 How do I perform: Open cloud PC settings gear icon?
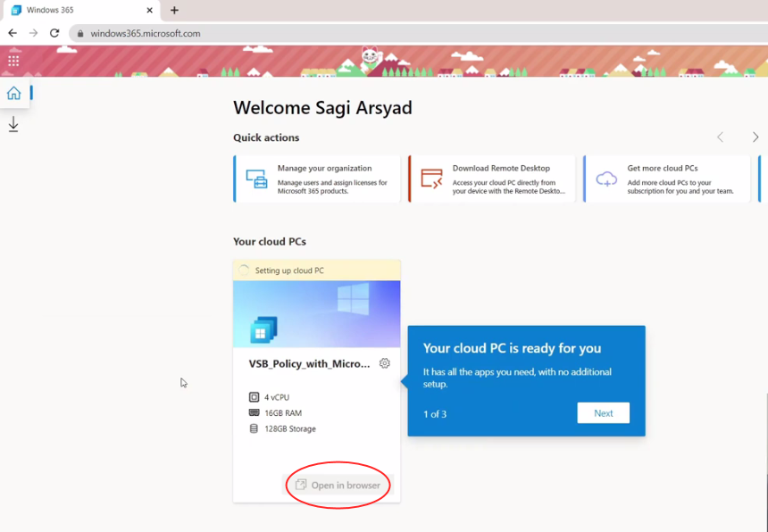click(x=385, y=363)
